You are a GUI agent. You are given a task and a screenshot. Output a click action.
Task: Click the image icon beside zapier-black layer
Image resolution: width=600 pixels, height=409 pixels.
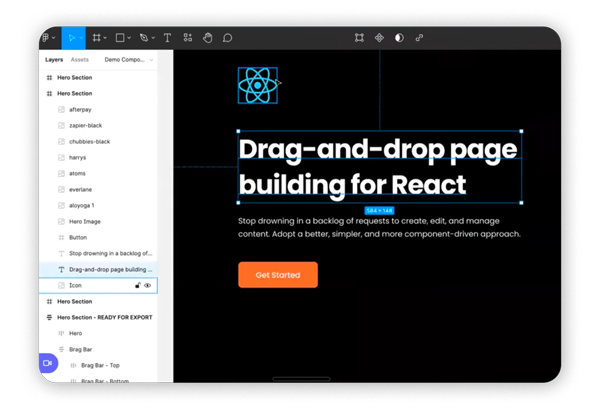tap(61, 125)
